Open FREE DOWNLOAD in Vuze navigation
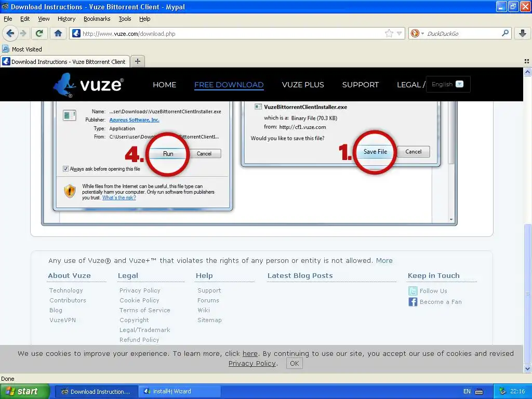 229,85
